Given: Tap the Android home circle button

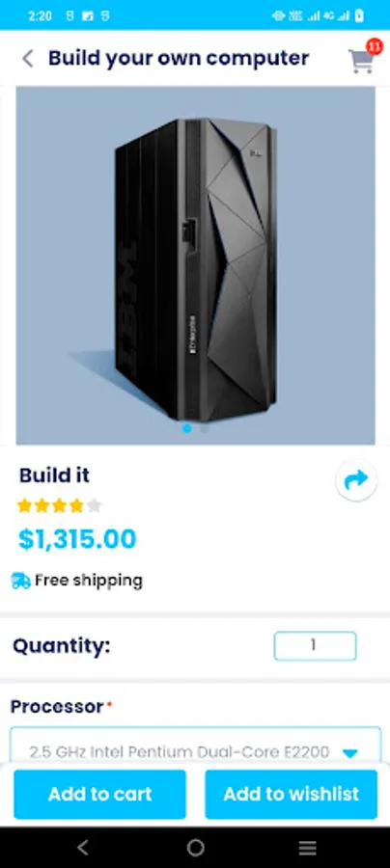Looking at the screenshot, I should (x=195, y=847).
